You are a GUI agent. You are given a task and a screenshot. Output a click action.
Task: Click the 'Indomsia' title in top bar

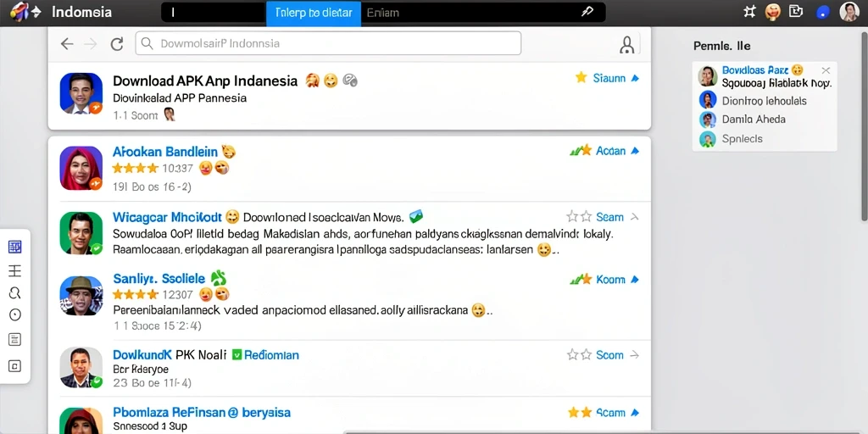[81, 12]
